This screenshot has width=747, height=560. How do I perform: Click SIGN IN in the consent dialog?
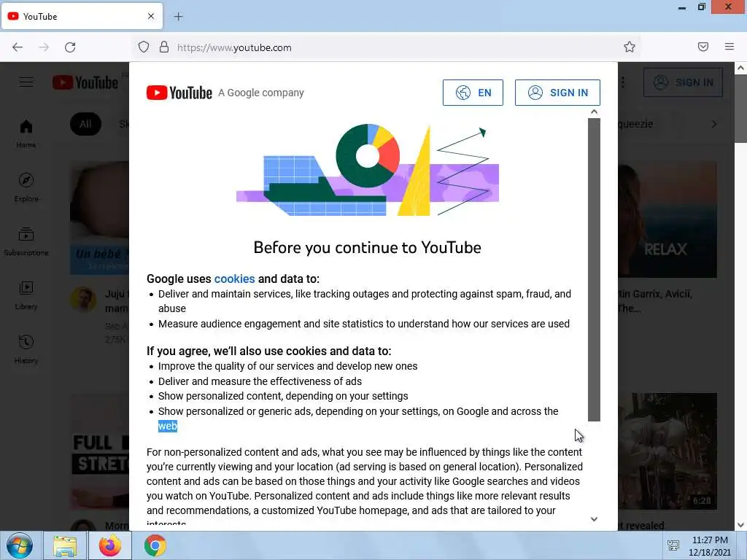[x=557, y=93]
